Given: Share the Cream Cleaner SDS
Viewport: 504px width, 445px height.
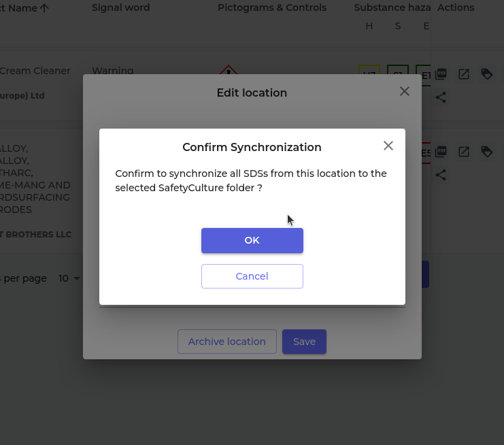Looking at the screenshot, I should click(441, 97).
